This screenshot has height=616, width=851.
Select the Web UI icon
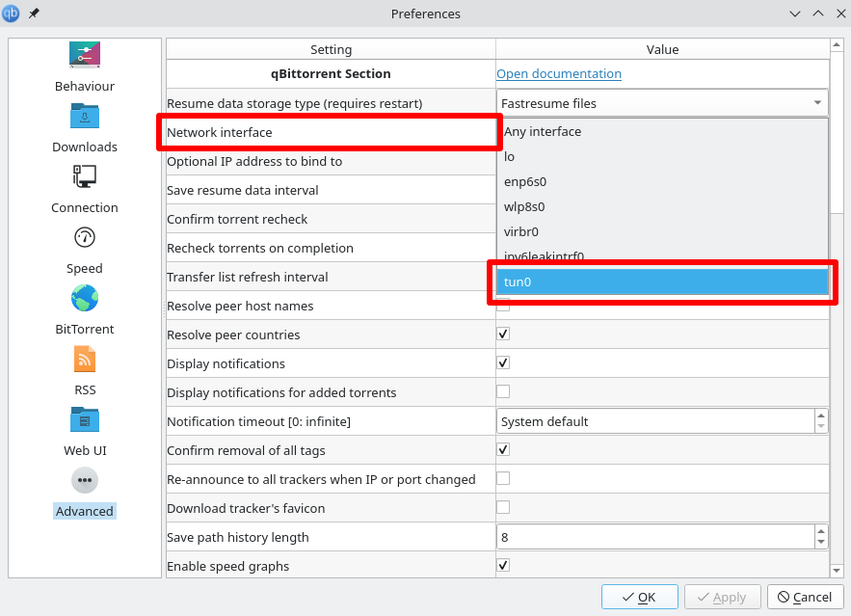coord(85,419)
